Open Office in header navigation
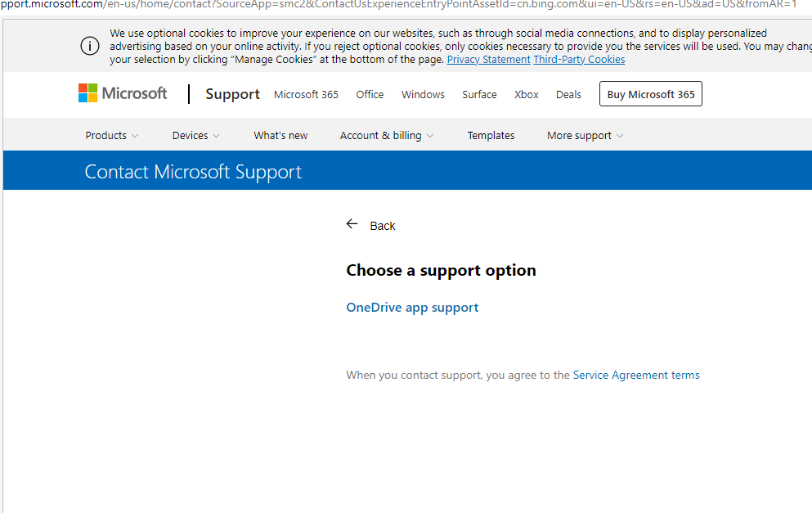This screenshot has height=513, width=812. click(370, 94)
